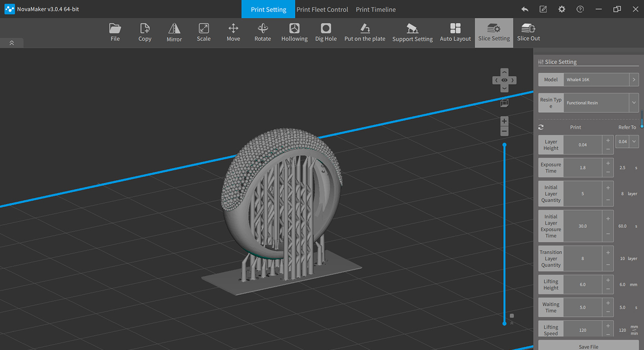The width and height of the screenshot is (644, 350).
Task: Click the Save File button
Action: 588,345
